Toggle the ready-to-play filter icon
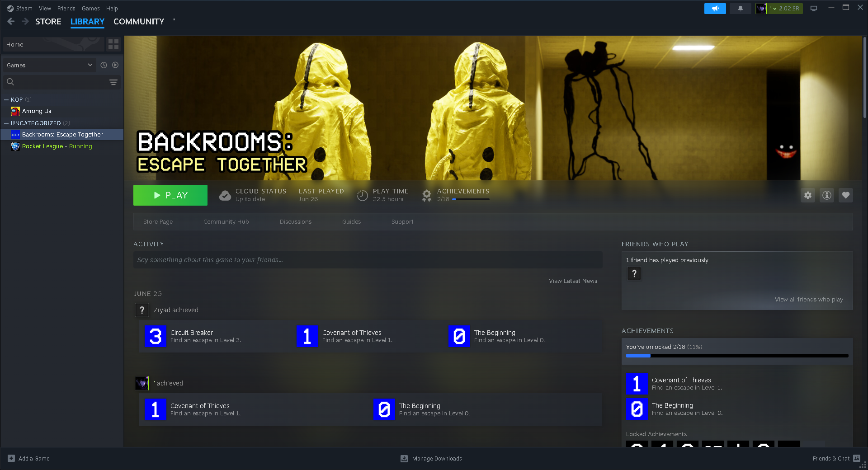The width and height of the screenshot is (868, 470). click(x=115, y=65)
